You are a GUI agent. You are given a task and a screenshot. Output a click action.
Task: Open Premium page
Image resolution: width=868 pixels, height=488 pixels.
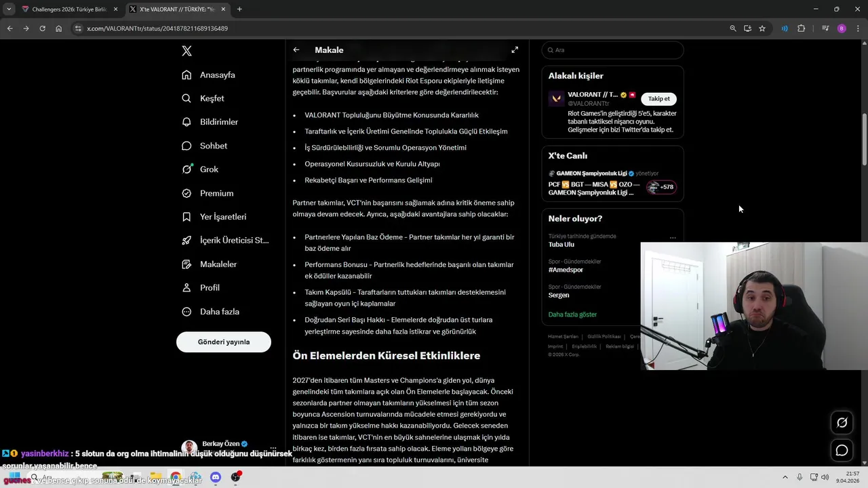[208, 193]
